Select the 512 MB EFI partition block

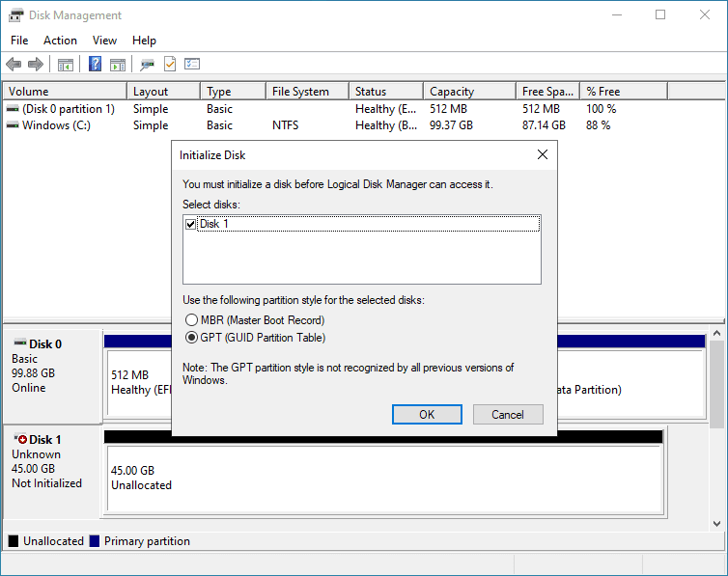coord(139,383)
